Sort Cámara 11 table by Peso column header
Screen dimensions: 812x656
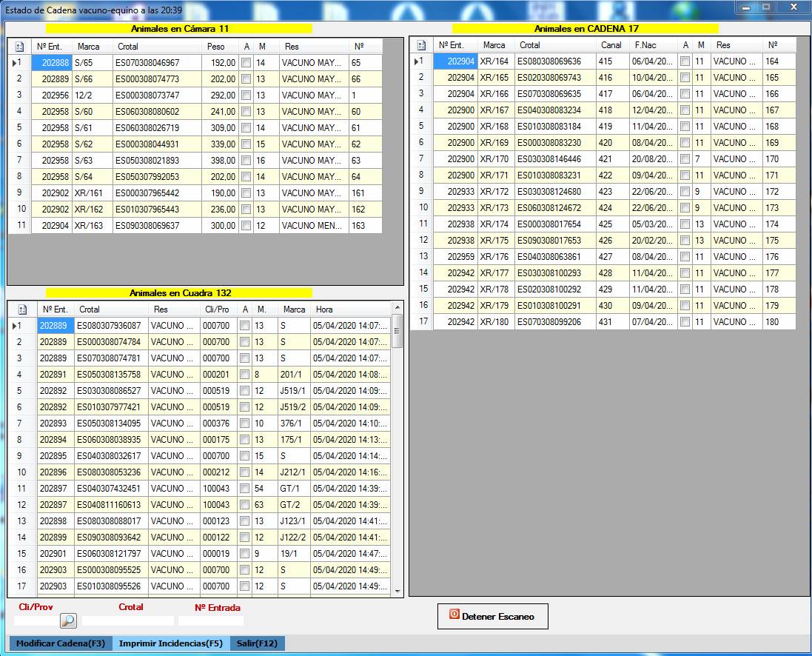[x=216, y=47]
